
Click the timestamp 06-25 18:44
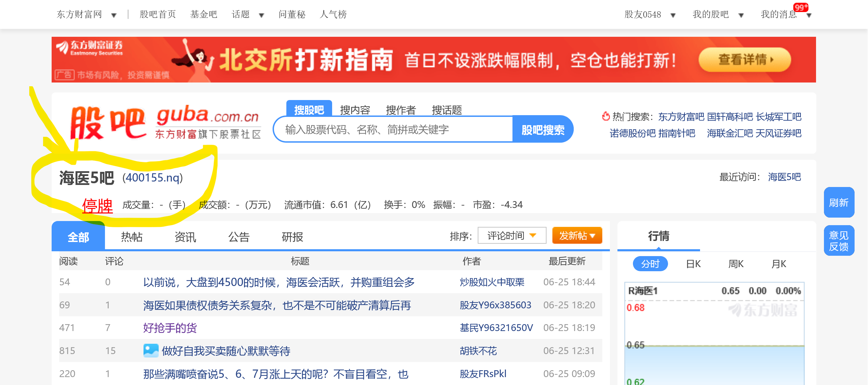point(569,282)
